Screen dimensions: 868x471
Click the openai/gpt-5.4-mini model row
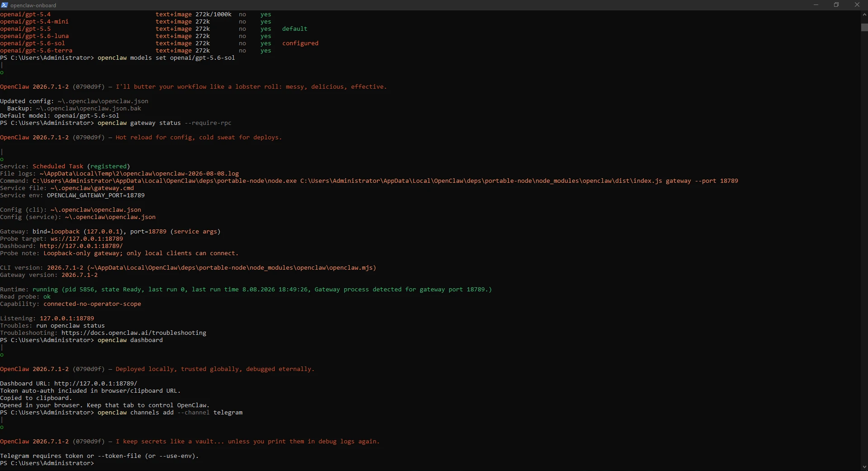tap(136, 22)
